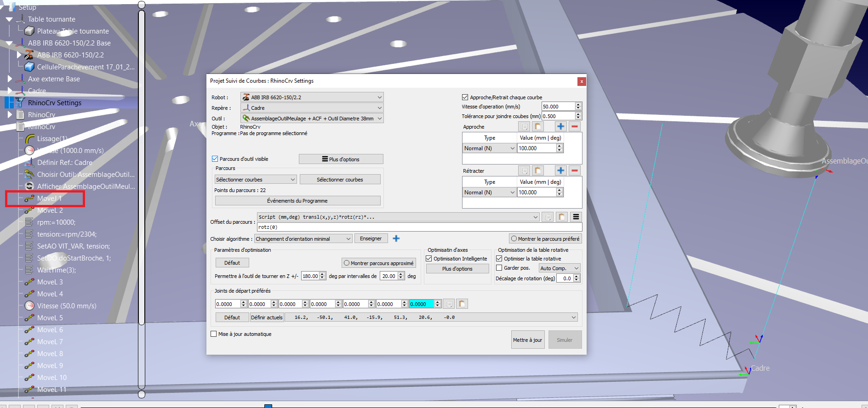Open the Choisir algorithme dropdown
This screenshot has width=868, height=408.
point(303,239)
